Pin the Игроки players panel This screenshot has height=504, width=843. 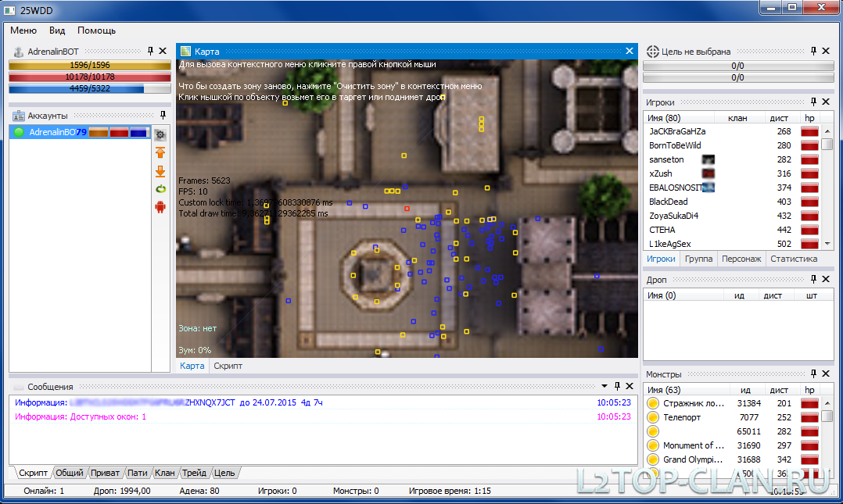tap(813, 102)
